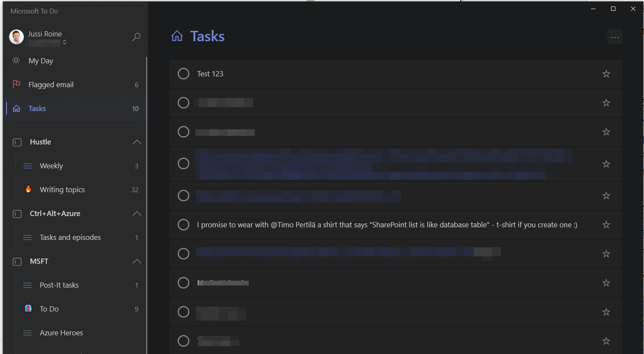The width and height of the screenshot is (644, 354).
Task: Tick the completion circle of last task
Action: point(184,341)
